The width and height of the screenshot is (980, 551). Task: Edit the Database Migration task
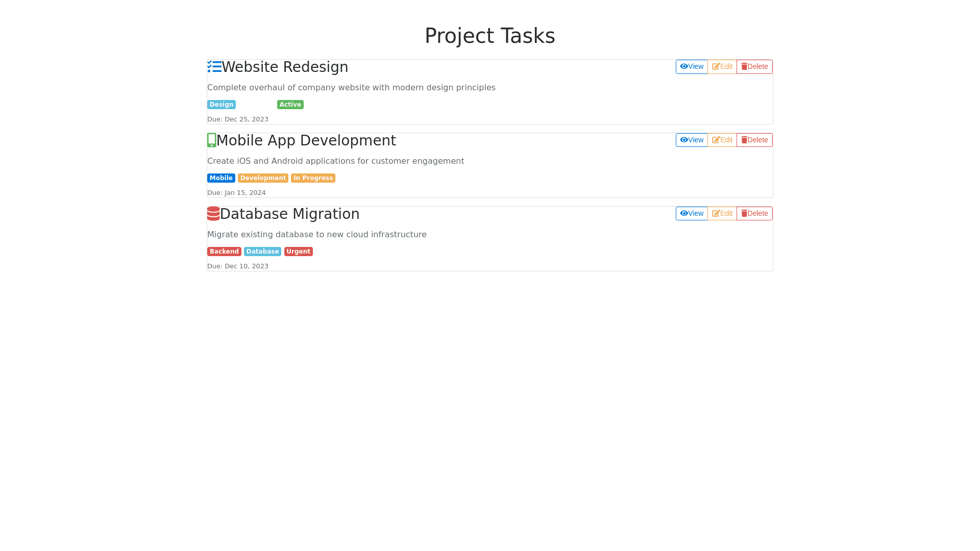point(722,214)
